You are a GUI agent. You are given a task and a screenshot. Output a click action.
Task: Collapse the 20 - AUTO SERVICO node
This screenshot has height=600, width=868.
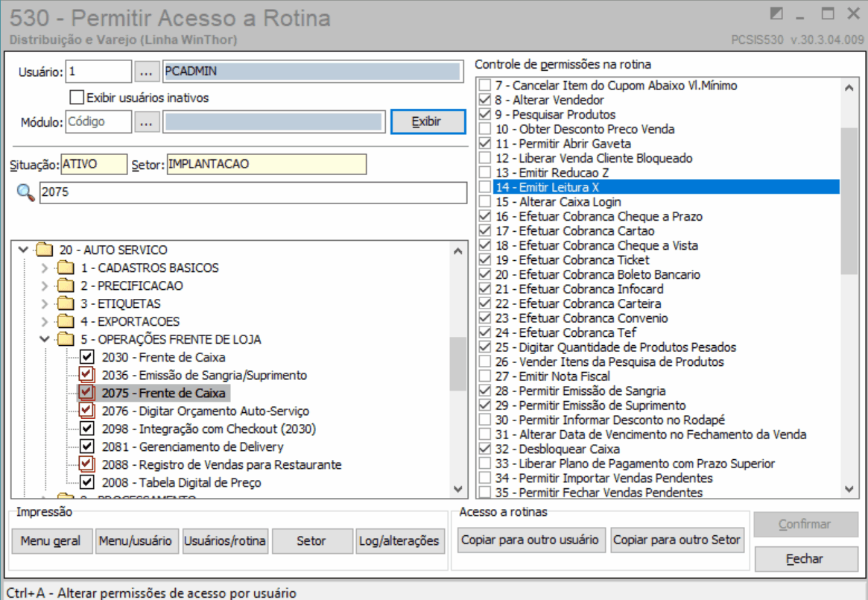tap(23, 250)
